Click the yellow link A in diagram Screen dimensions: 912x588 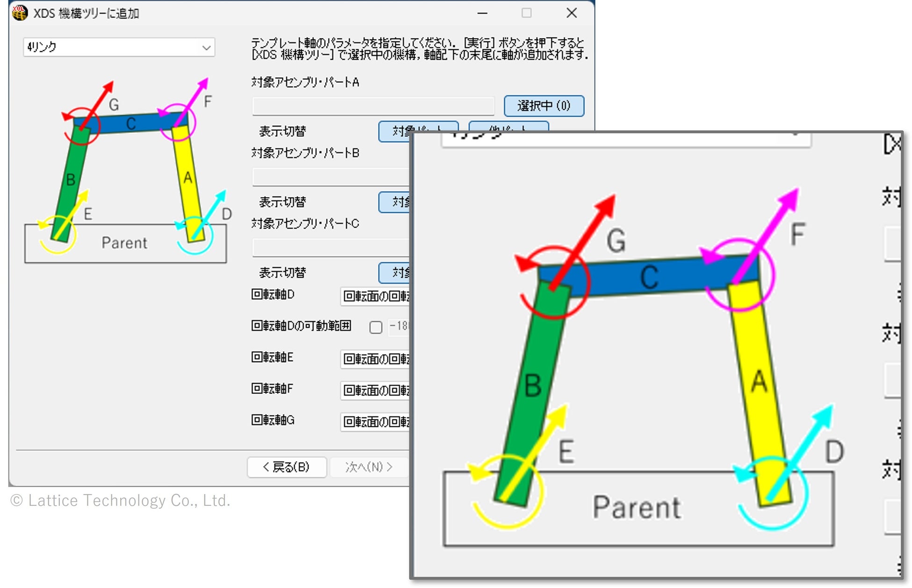[x=188, y=178]
